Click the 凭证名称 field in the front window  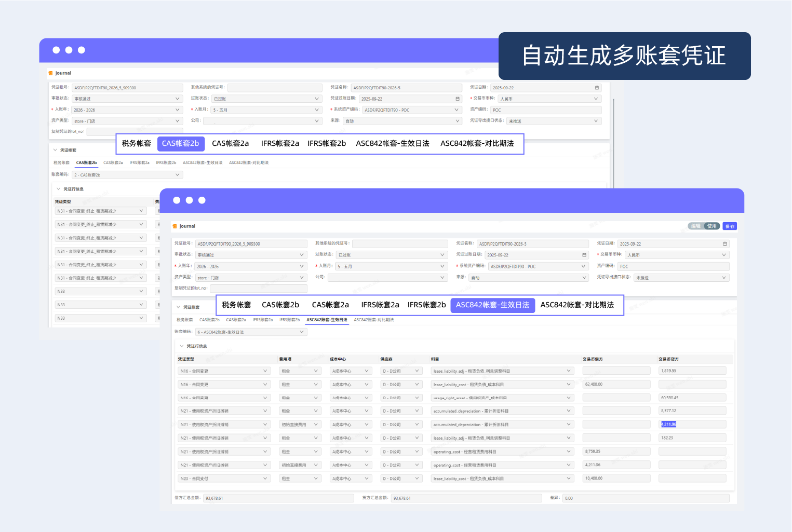click(x=533, y=243)
